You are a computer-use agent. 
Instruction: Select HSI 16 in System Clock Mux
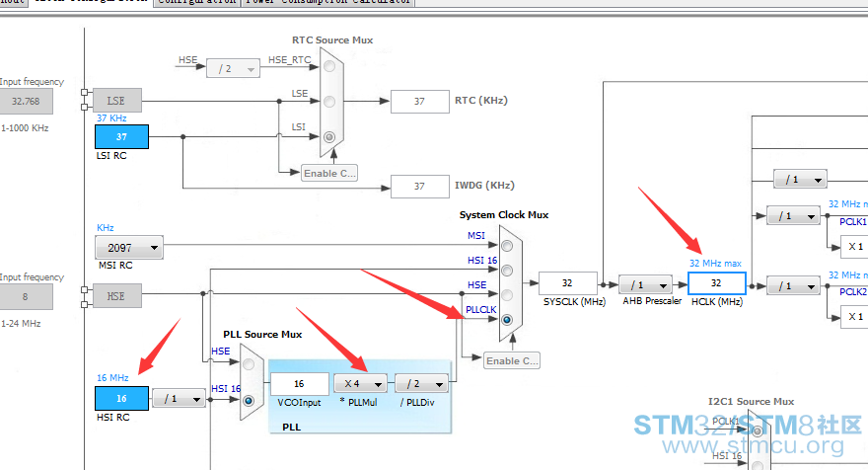coord(507,271)
